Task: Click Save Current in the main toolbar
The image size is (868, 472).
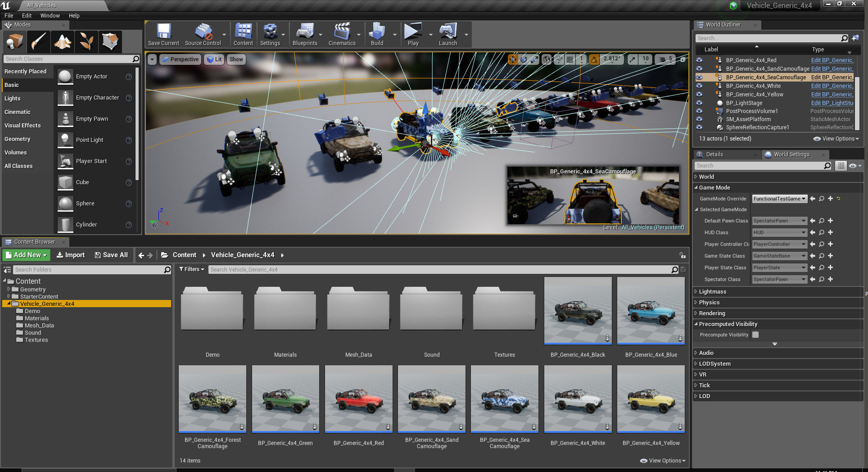Action: (x=163, y=35)
